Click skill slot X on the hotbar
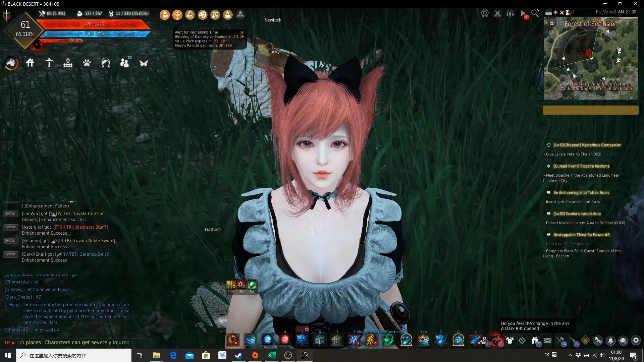Viewport: 644px width, 362px height. (x=475, y=340)
